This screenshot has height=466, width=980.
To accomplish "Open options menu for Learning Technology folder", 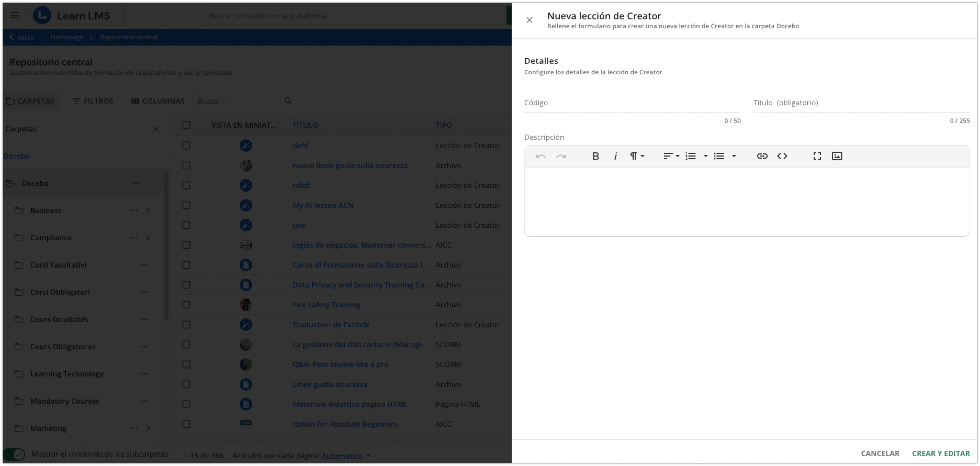I will (144, 374).
